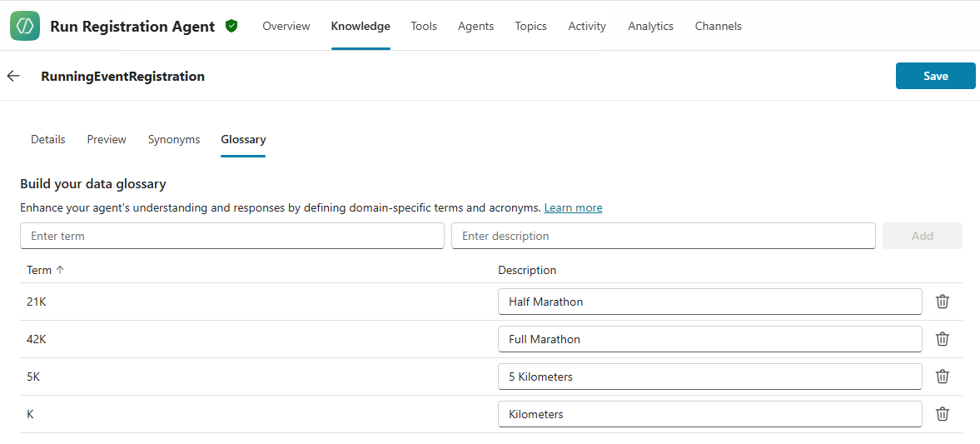Switch to the Tools tab
This screenshot has height=444, width=980.
point(423,26)
